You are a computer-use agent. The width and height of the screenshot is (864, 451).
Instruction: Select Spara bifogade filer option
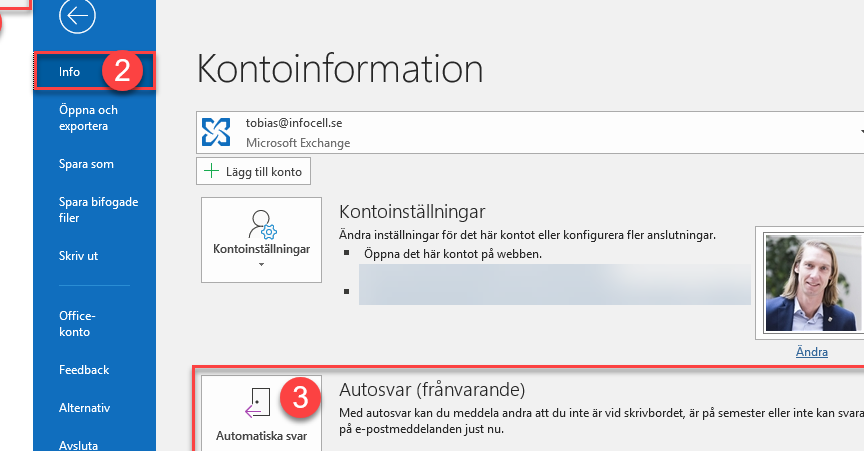tap(99, 210)
